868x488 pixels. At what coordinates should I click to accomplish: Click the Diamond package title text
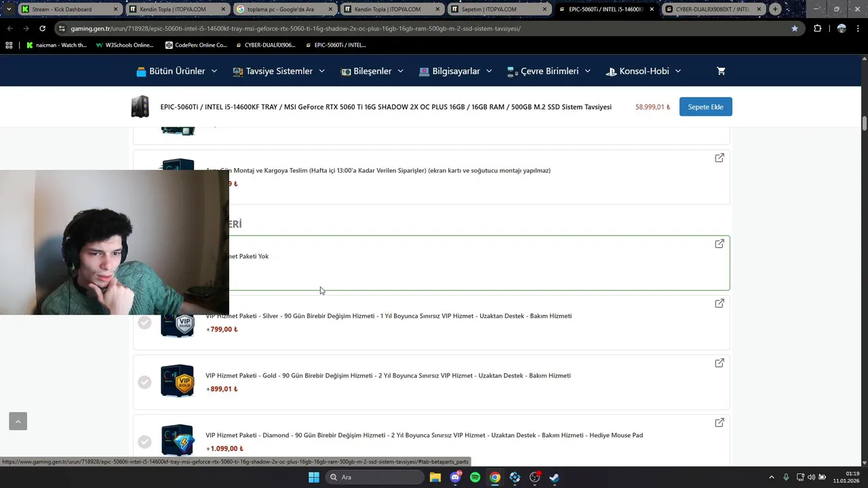[425, 435]
